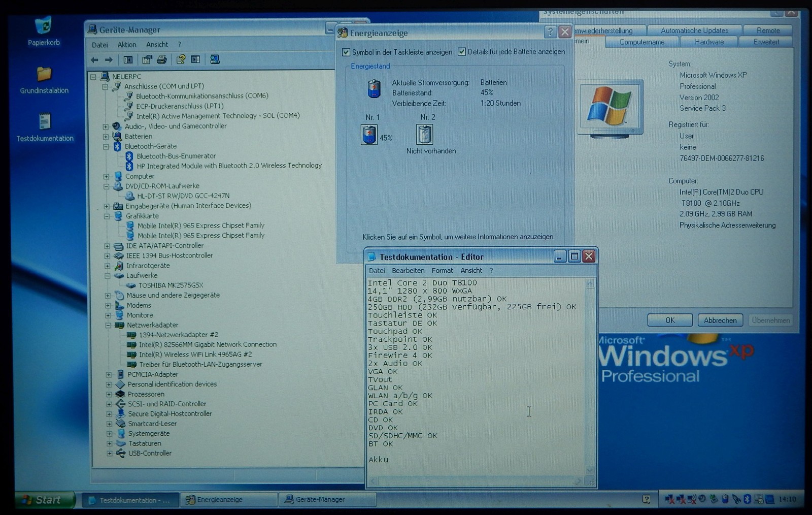Open Properties via the Geräte-Manager toolbar icon
The width and height of the screenshot is (812, 515).
(x=147, y=60)
